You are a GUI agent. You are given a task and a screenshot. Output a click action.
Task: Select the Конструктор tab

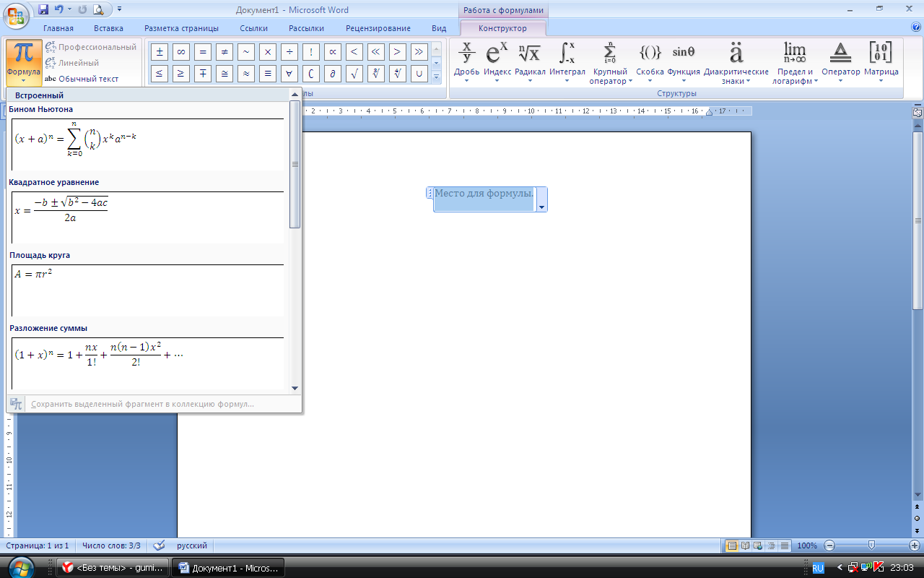tap(502, 28)
